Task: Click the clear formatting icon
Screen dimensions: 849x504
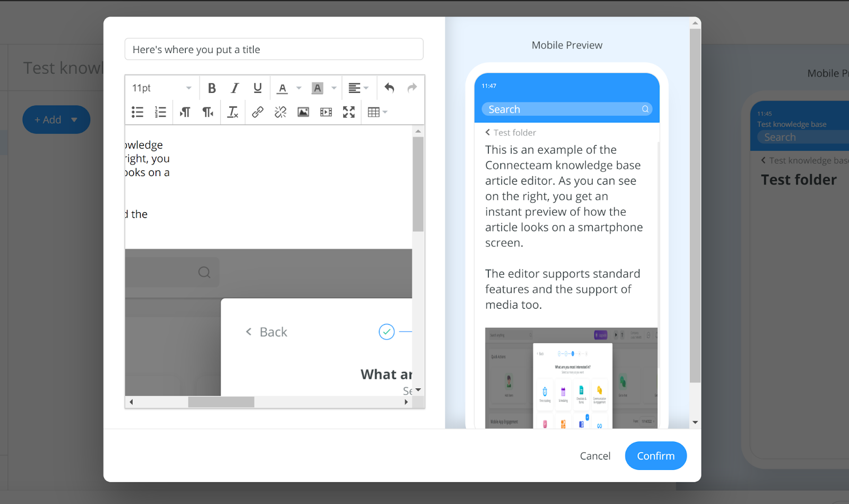Action: [x=232, y=112]
